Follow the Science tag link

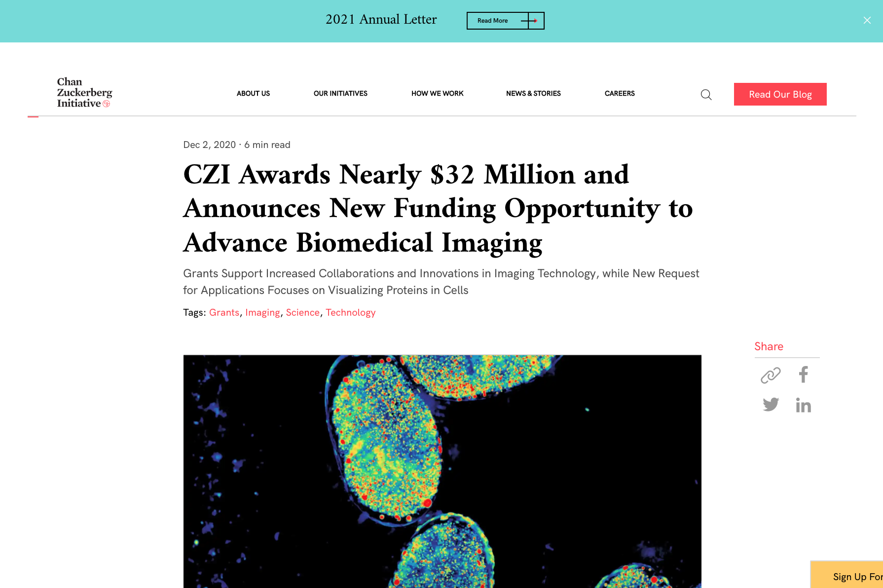pyautogui.click(x=302, y=313)
